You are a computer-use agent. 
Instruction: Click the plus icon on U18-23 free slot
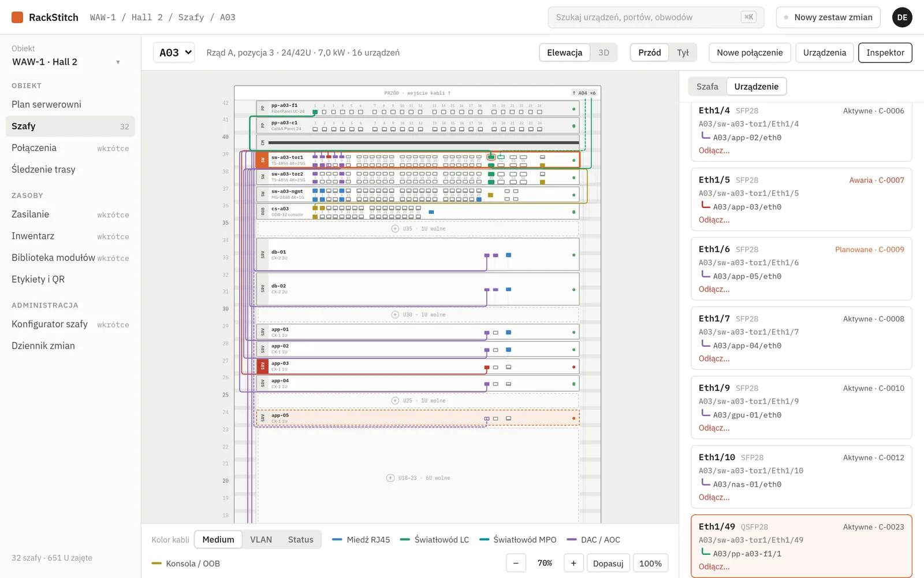(390, 478)
